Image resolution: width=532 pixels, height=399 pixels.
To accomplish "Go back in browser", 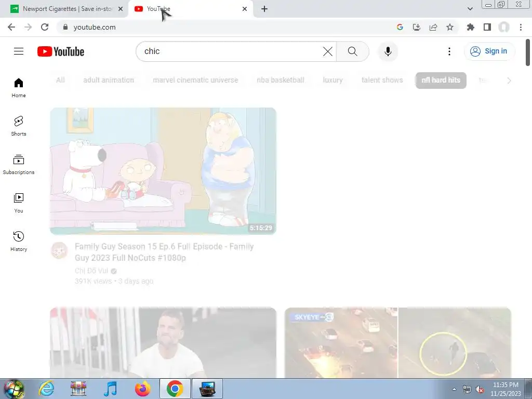I will [x=11, y=27].
